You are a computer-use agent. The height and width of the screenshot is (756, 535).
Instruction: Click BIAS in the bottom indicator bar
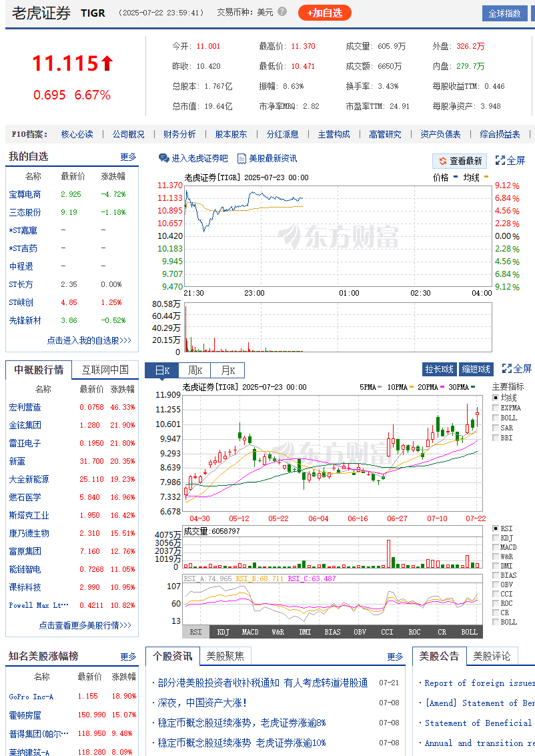coord(333,632)
